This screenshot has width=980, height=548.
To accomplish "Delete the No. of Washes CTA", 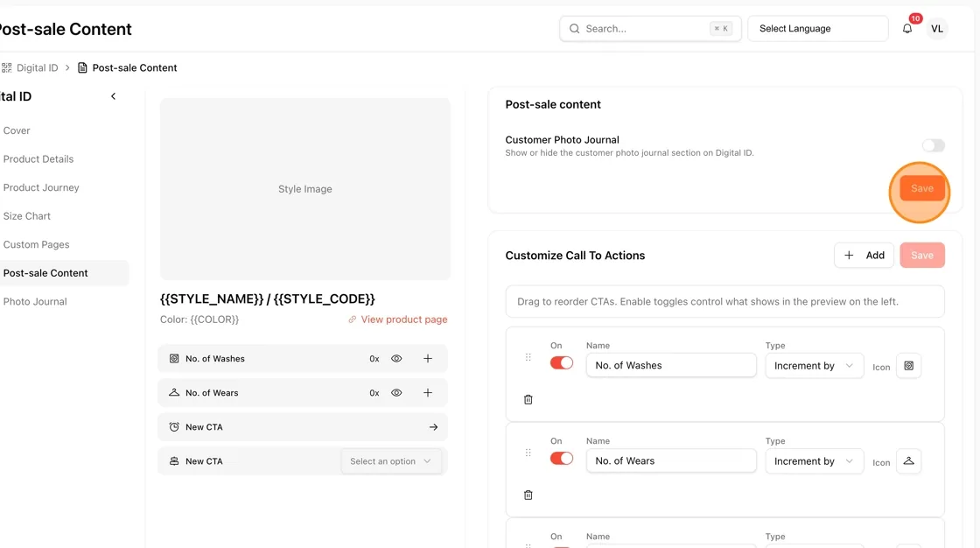I will pyautogui.click(x=528, y=400).
